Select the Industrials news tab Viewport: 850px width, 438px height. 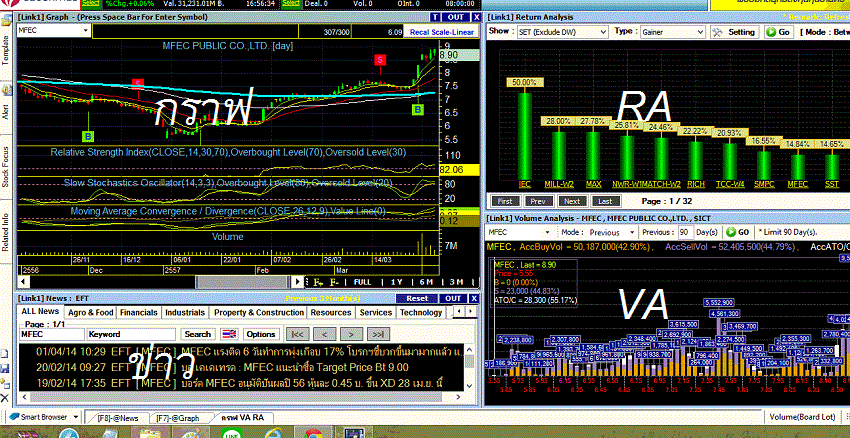click(x=185, y=313)
